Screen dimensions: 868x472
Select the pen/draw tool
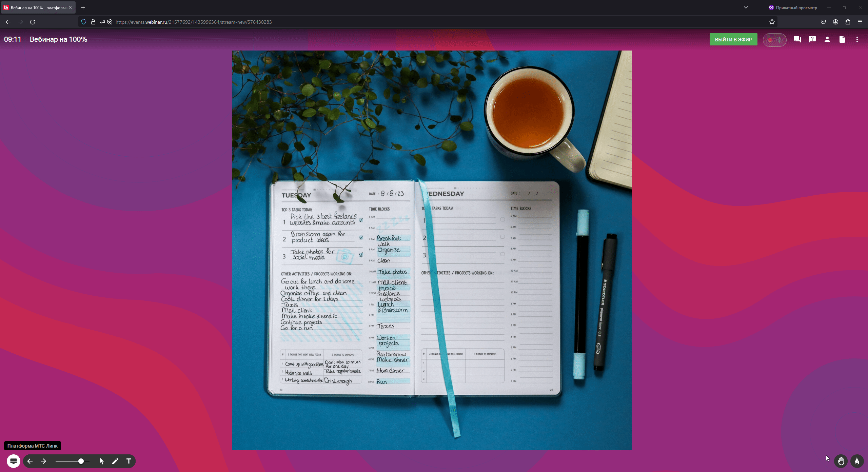click(x=116, y=461)
